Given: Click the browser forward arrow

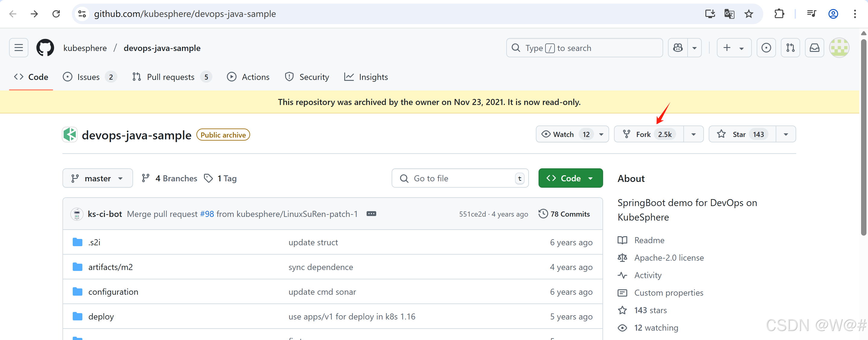Looking at the screenshot, I should tap(34, 14).
